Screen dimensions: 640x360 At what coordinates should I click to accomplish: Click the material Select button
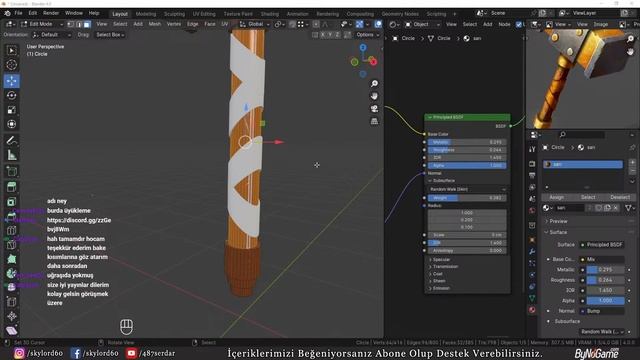click(588, 197)
